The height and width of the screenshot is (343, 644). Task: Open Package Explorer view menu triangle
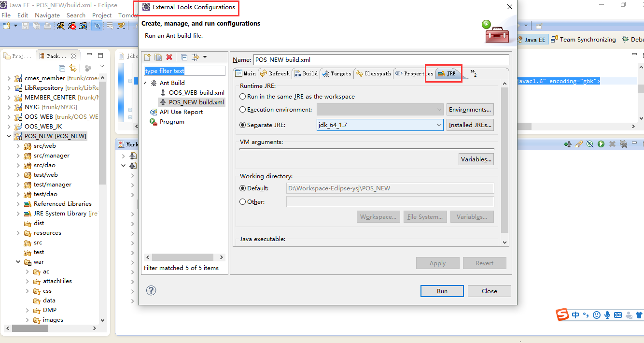coord(102,66)
